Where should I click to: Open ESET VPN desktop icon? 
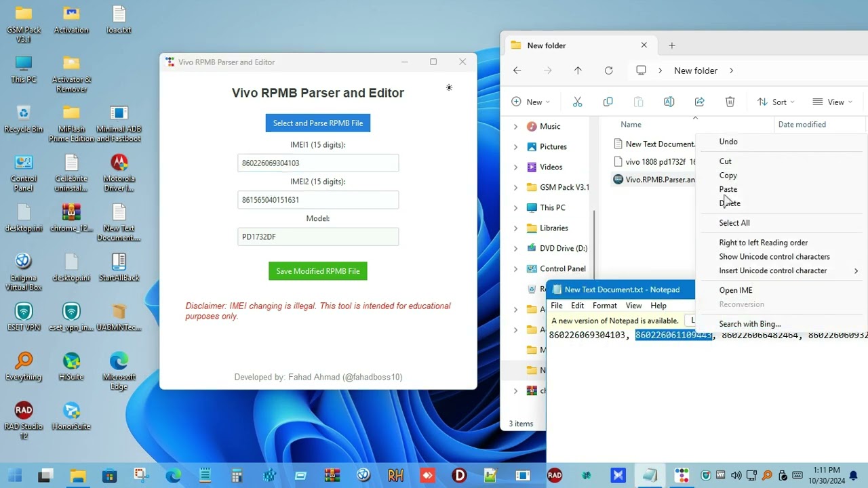(x=24, y=317)
